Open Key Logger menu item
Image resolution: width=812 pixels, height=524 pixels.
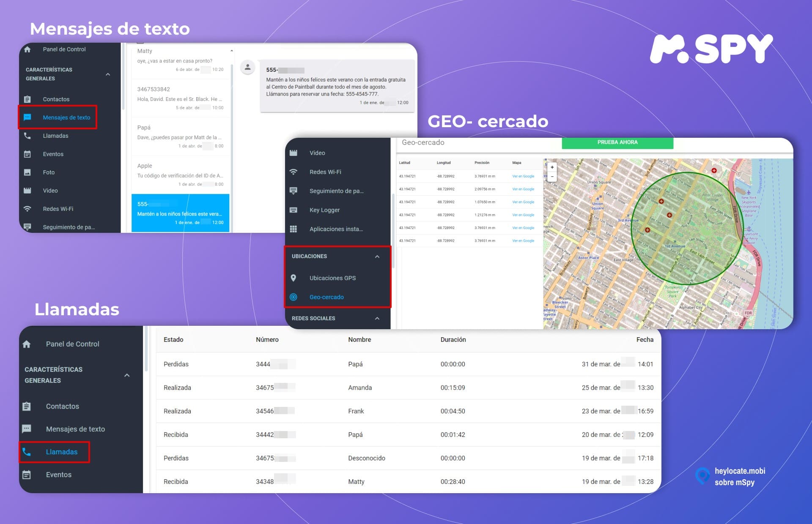(x=324, y=210)
